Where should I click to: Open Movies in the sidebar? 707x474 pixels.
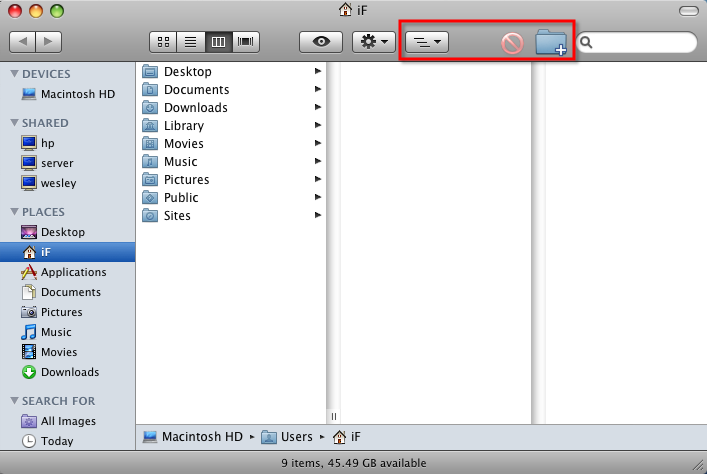coord(68,352)
